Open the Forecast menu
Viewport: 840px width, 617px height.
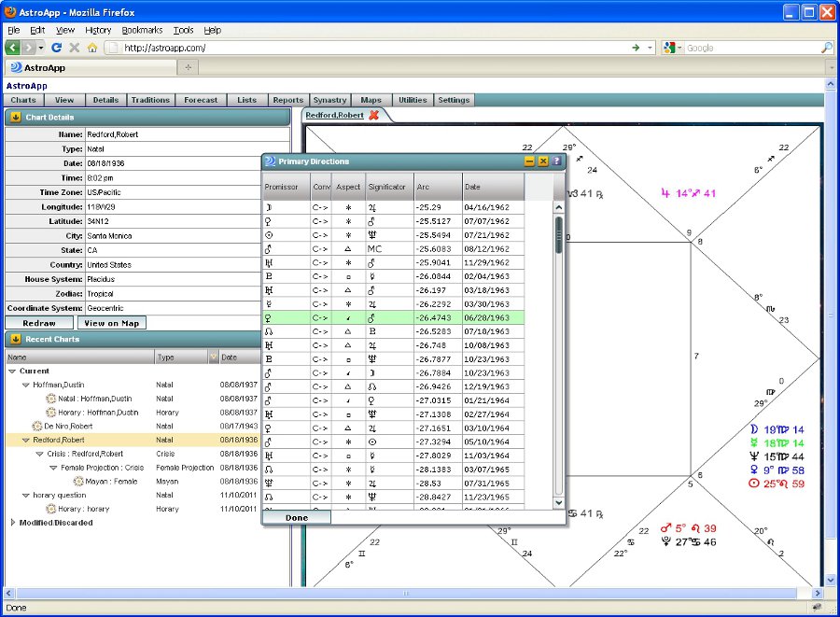click(x=201, y=100)
